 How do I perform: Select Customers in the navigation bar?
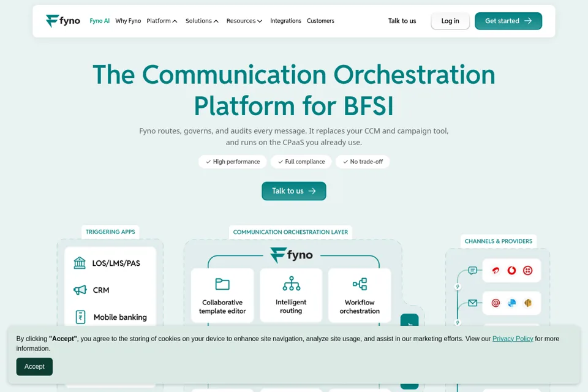coord(320,21)
